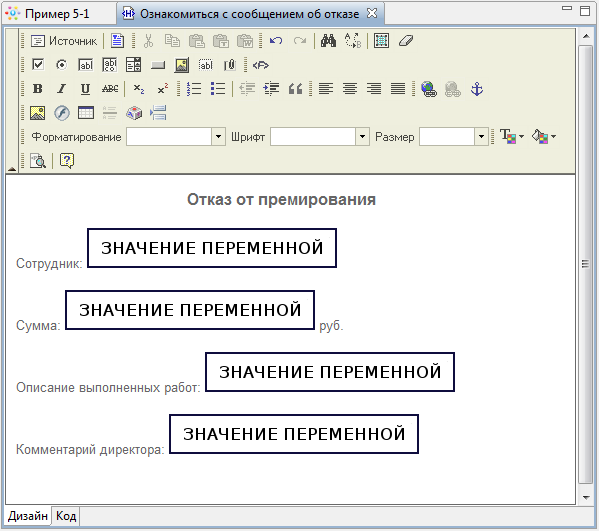
Task: Close the Ознакомиться с сообщением об отказе tab
Action: pos(372,14)
